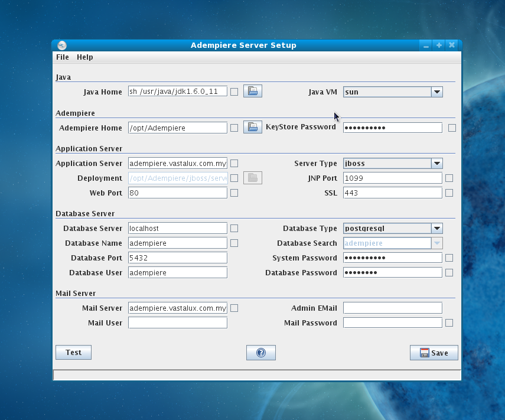
Task: Click the Web Port field
Action: point(178,193)
